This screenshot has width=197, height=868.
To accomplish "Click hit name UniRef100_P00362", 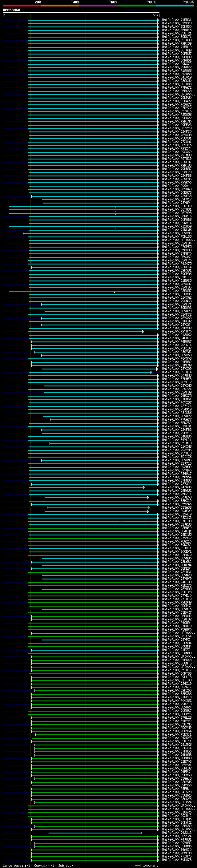I will coord(176,700).
